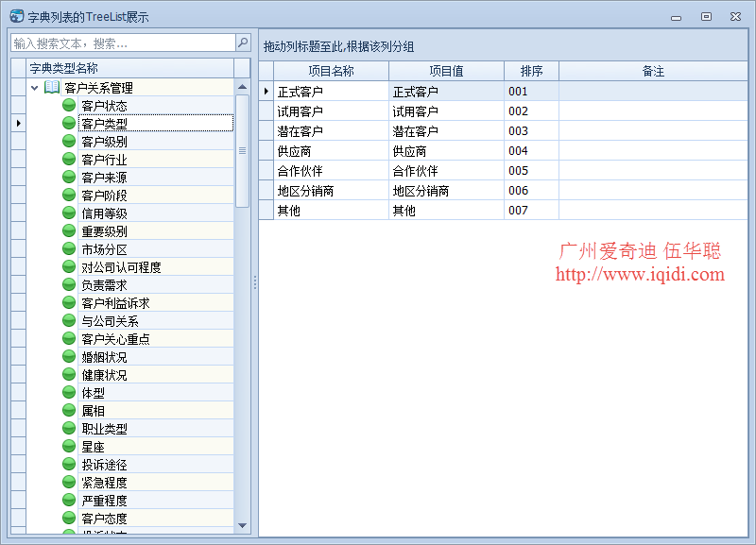Click the green icon next to 负责需求

click(x=69, y=285)
